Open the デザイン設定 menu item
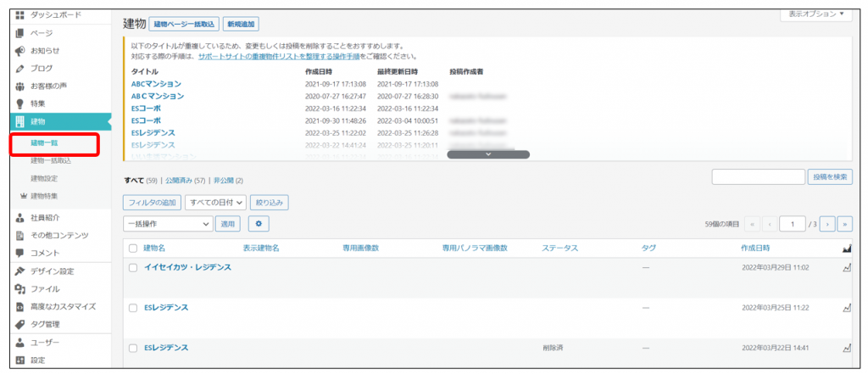 53,271
